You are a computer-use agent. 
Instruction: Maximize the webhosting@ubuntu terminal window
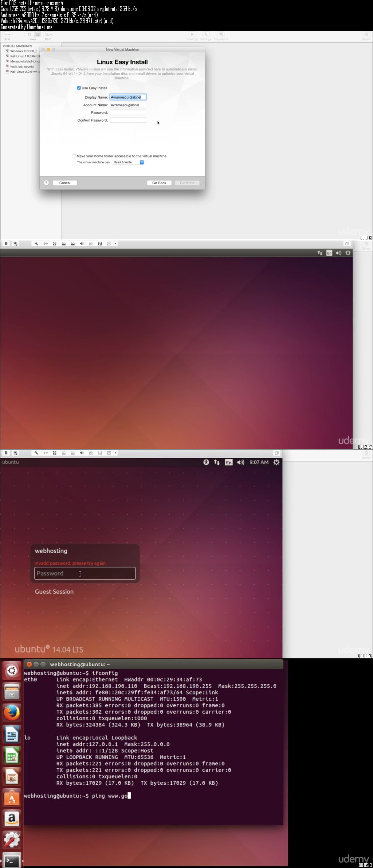(x=43, y=664)
